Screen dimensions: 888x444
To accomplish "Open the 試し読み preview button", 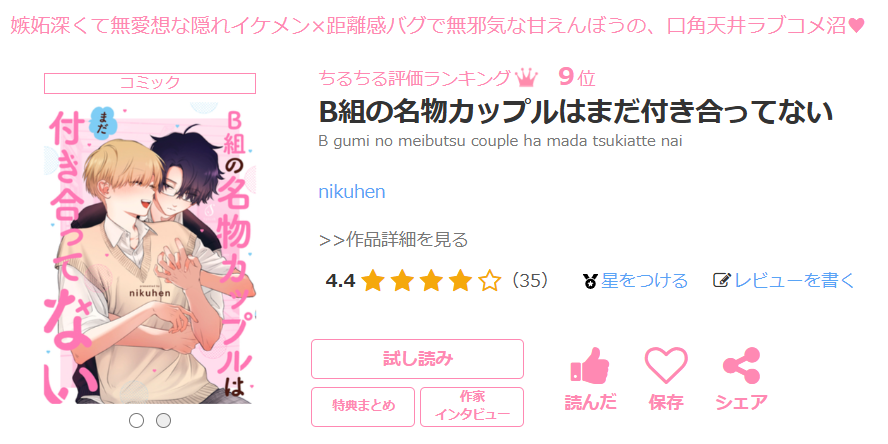I will [417, 358].
